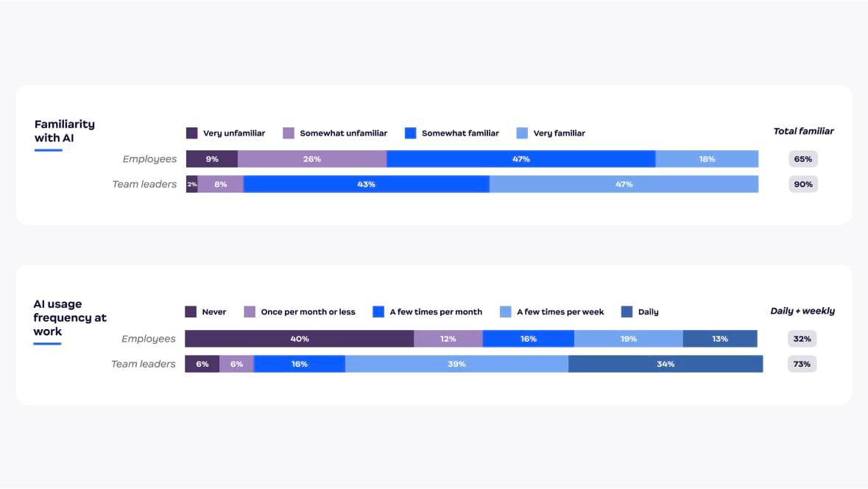The image size is (868, 489).
Task: Click the 32% Daily + weekly badge
Action: 802,339
